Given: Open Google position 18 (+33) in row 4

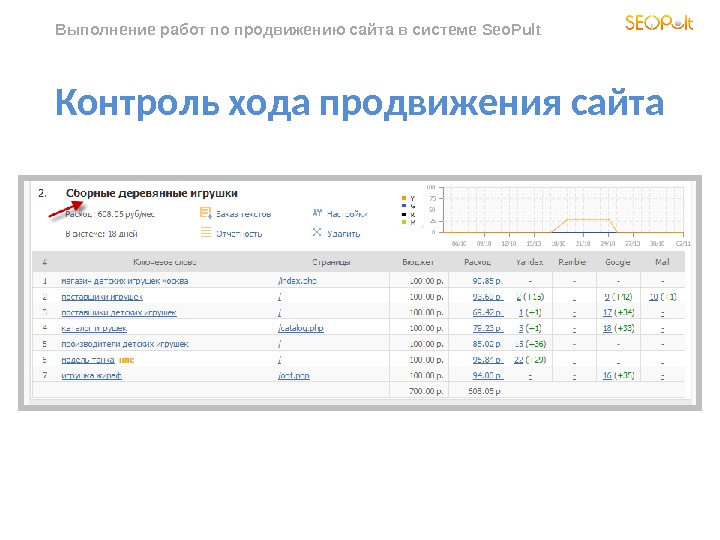Looking at the screenshot, I should [619, 328].
